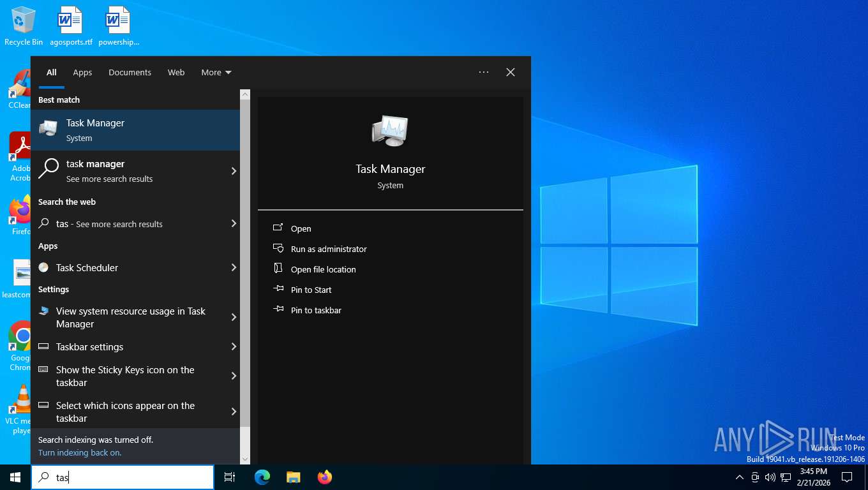Show hidden system tray icons
The height and width of the screenshot is (490, 868).
click(x=740, y=477)
